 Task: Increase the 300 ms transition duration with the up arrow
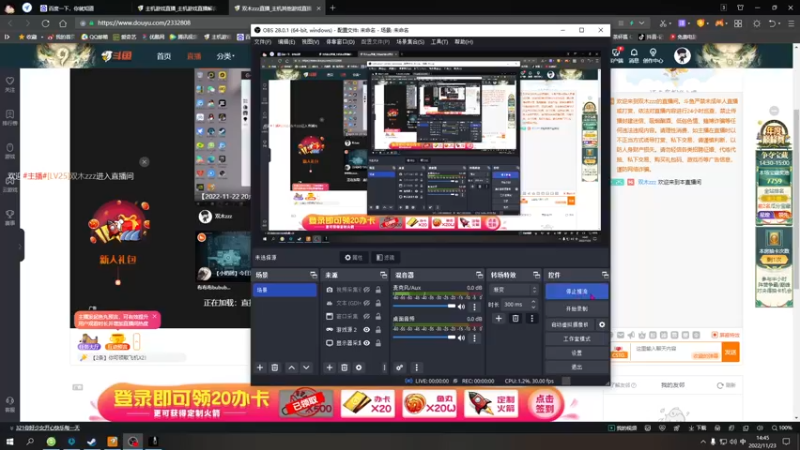tap(533, 302)
